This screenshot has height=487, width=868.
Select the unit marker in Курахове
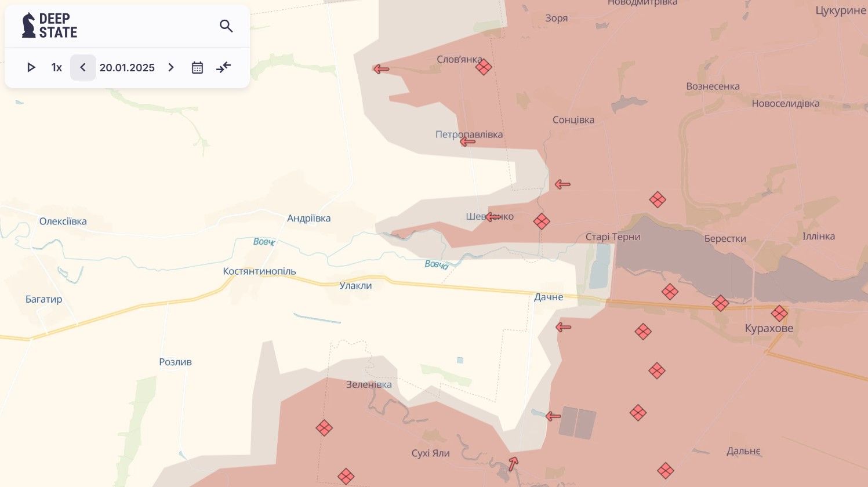coord(779,314)
